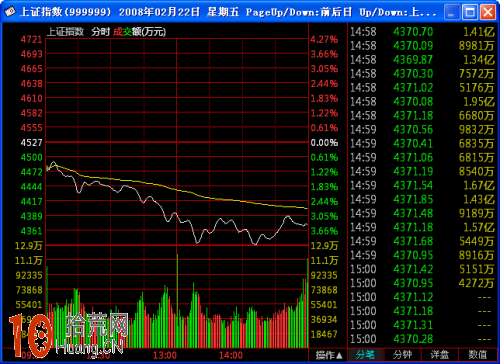
Task: Click the 成交额(万元) label
Action: 139,32
